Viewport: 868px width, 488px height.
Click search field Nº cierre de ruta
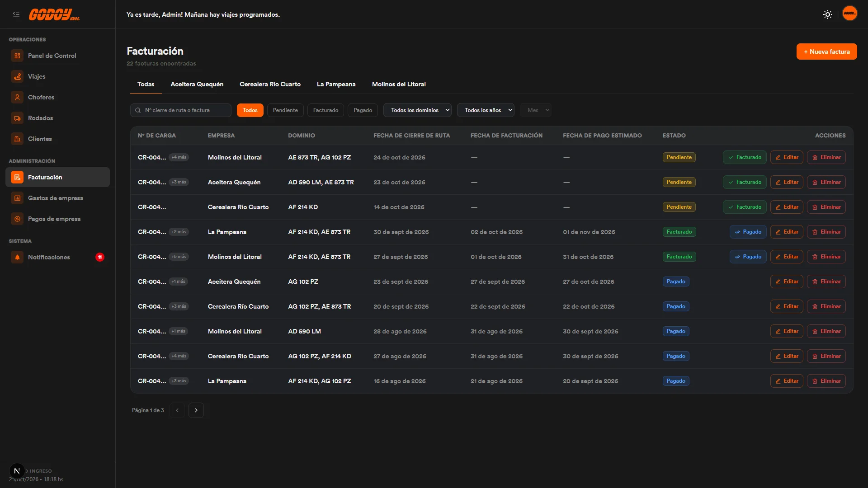[181, 110]
